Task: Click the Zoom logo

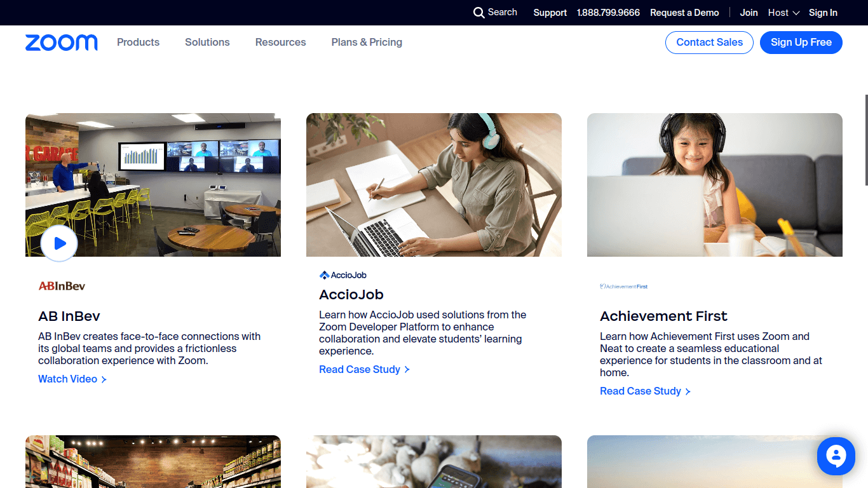Action: 62,43
